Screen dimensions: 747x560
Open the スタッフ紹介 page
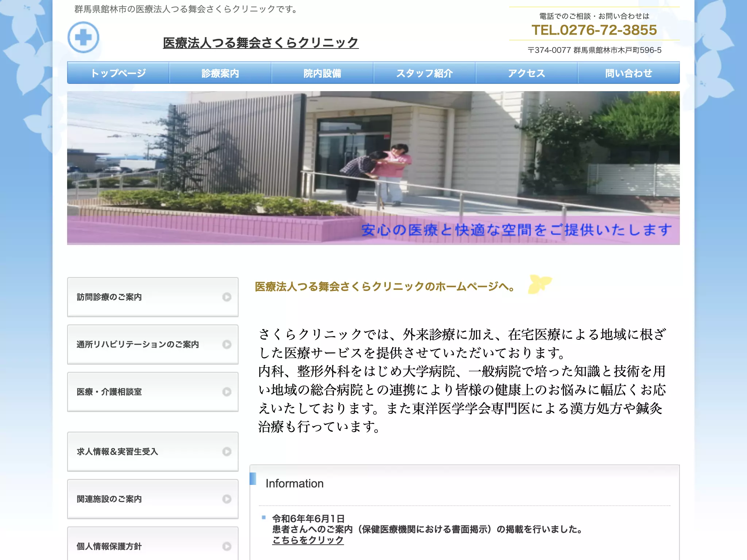[x=425, y=73]
